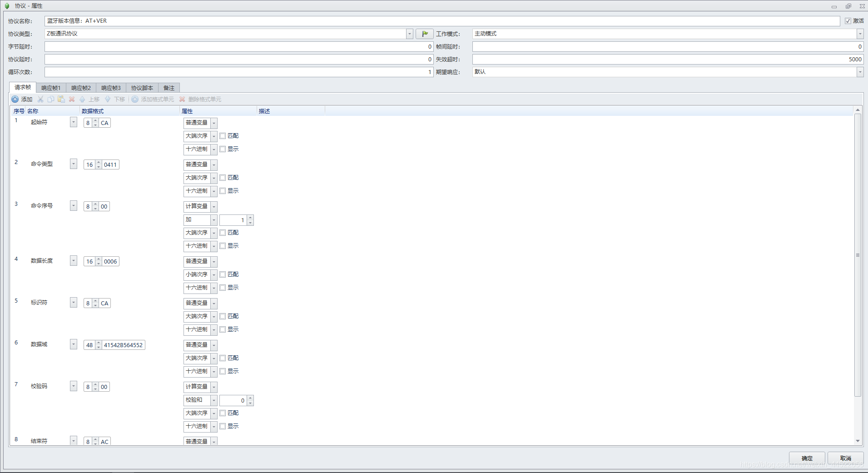868x473 pixels.
Task: Check 匹配 for row 4 数据长度
Action: point(223,274)
